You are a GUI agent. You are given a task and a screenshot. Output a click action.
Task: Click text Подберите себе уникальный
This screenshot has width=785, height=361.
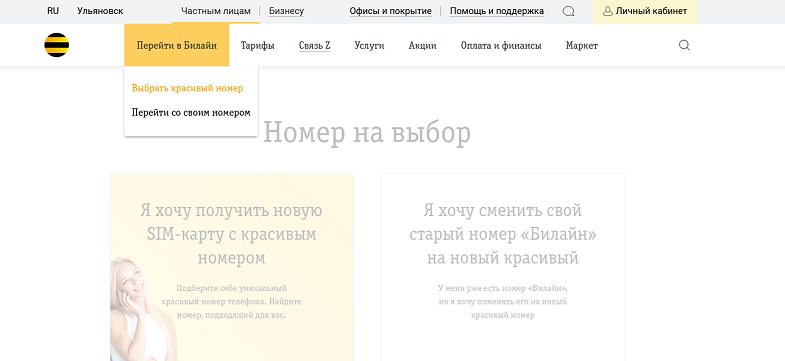click(x=231, y=288)
